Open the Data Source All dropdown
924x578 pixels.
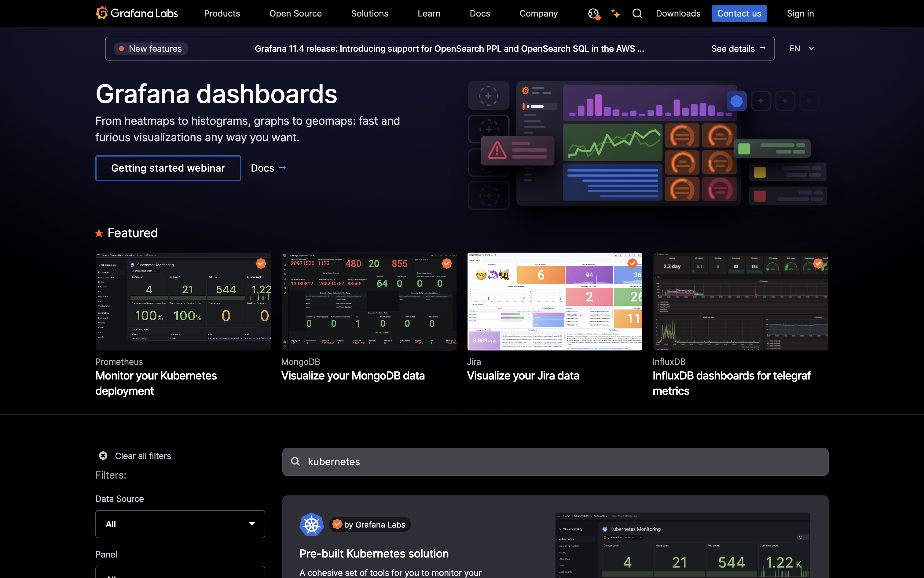[x=180, y=524]
